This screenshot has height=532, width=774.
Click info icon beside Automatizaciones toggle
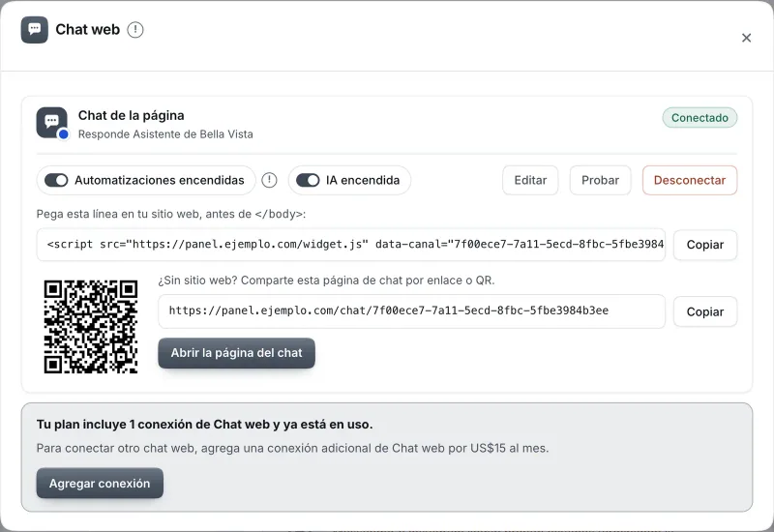[x=269, y=180]
